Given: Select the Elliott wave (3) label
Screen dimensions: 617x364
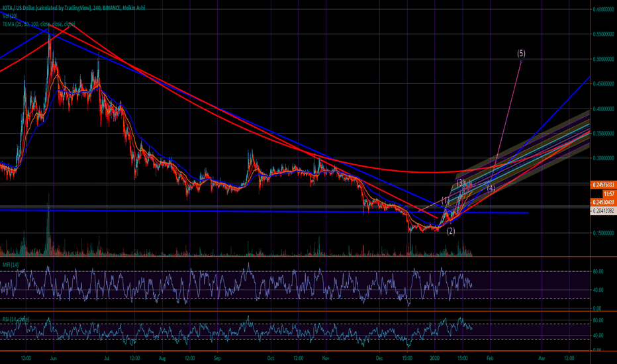Looking at the screenshot, I should tap(461, 183).
